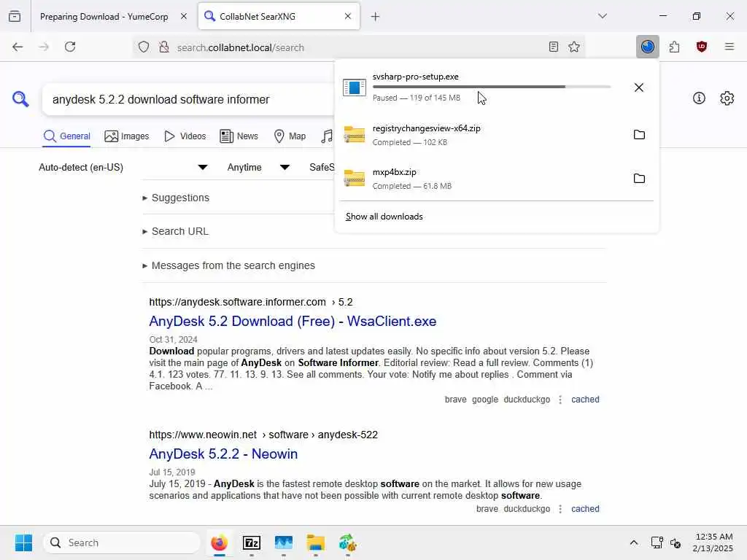Select the General search category
Screen dimensions: 747x560
pyautogui.click(x=66, y=136)
